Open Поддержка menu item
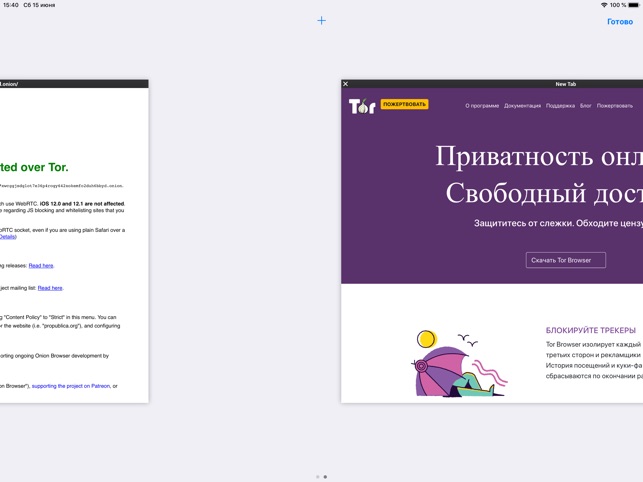Image resolution: width=643 pixels, height=482 pixels. pos(560,106)
